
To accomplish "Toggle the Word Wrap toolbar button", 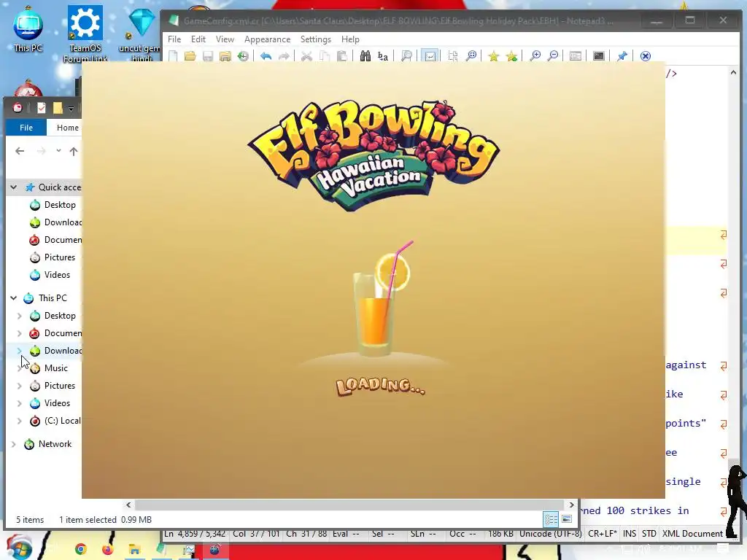I will click(x=430, y=56).
